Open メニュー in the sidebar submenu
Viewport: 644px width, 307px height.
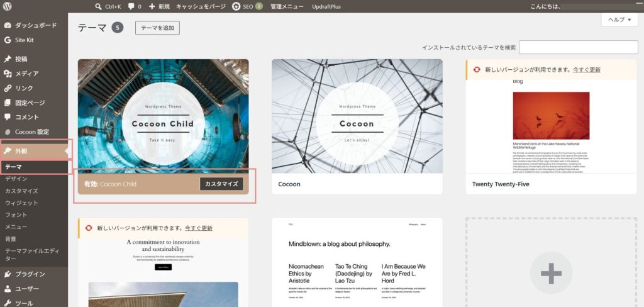16,226
